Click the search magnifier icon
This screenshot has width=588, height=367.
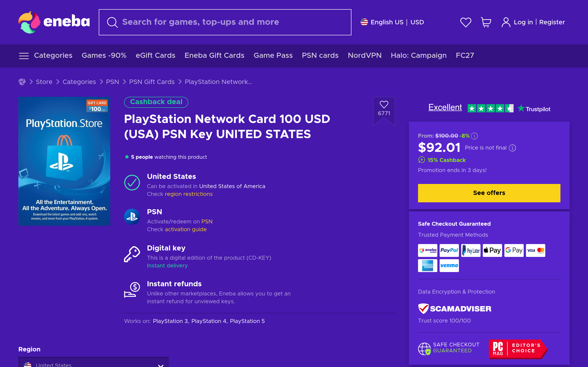[x=112, y=22]
